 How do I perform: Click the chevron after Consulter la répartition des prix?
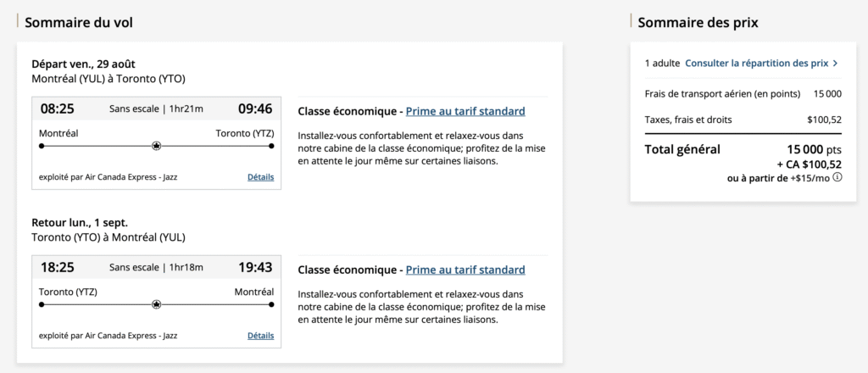click(836, 63)
